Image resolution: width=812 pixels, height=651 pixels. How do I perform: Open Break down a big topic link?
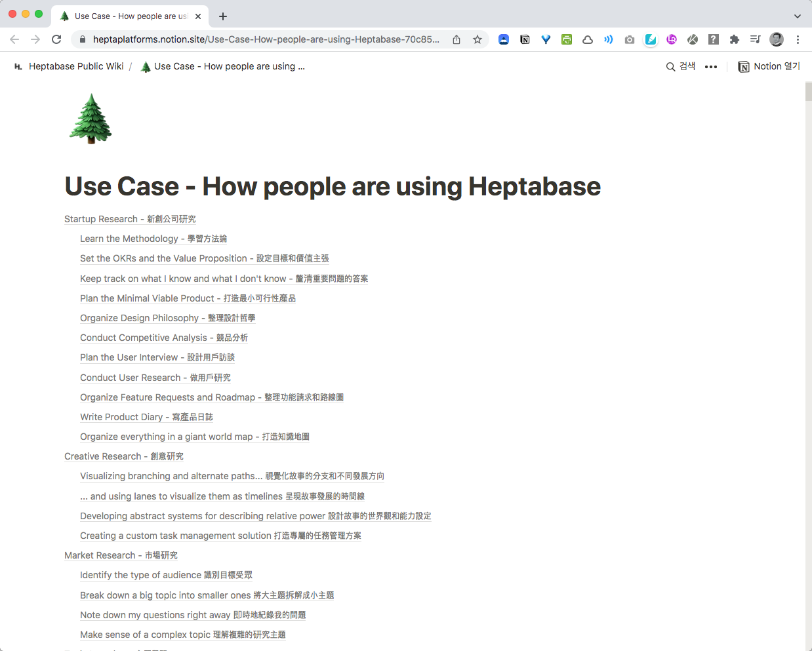tap(207, 595)
